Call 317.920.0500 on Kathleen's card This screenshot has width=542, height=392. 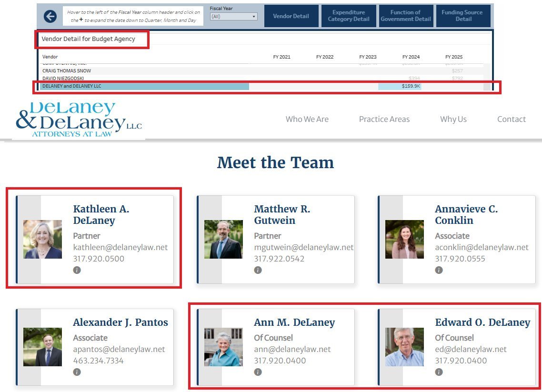click(99, 259)
